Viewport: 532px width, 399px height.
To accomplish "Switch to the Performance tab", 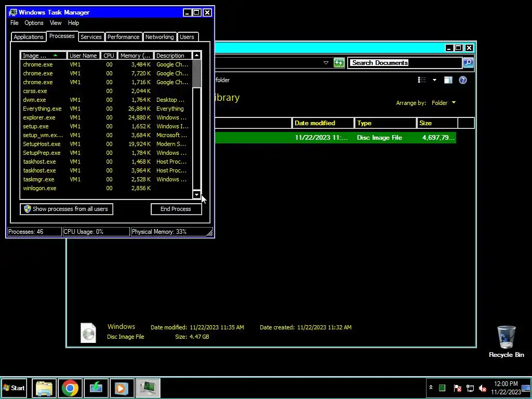I will tap(124, 37).
